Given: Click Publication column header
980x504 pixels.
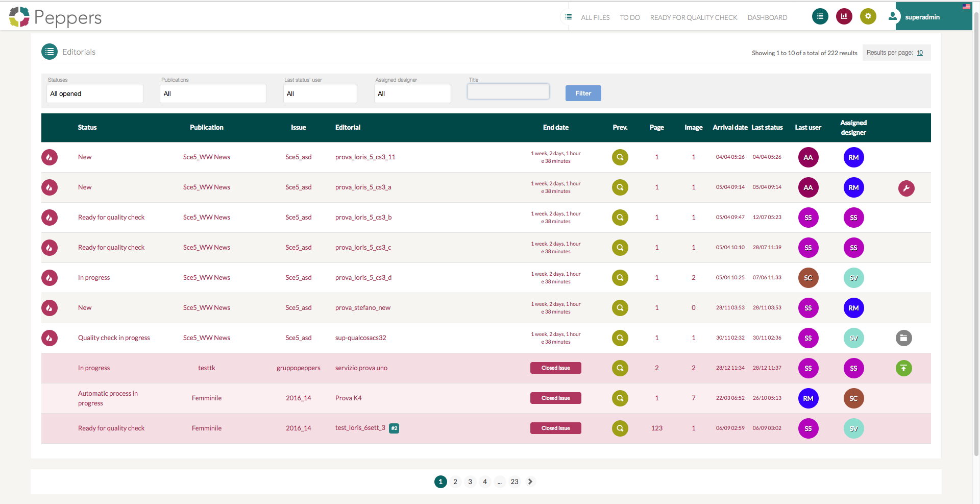Looking at the screenshot, I should click(207, 128).
